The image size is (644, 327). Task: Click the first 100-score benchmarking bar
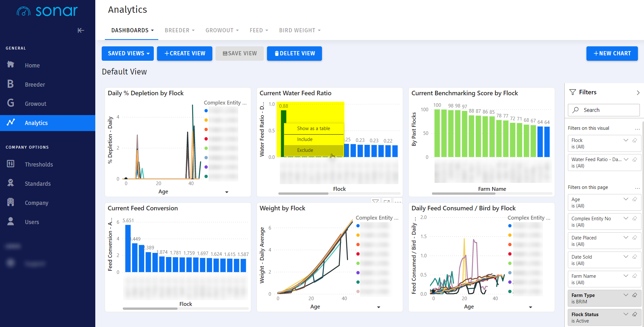(437, 133)
